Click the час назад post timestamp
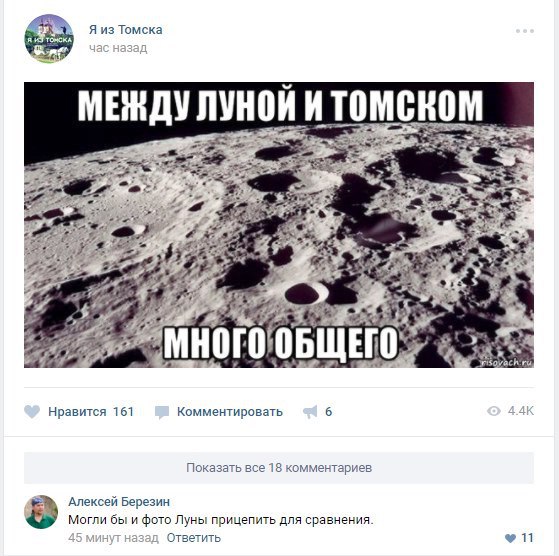Image resolution: width=559 pixels, height=556 pixels. click(x=118, y=48)
